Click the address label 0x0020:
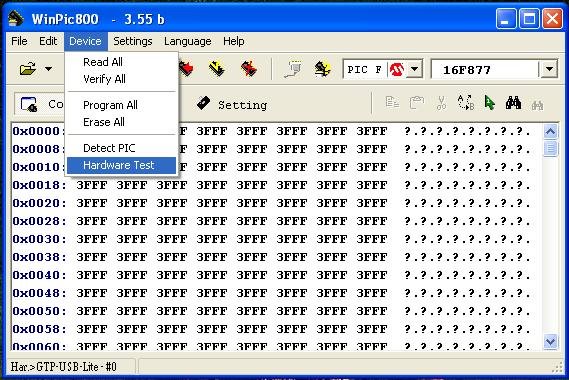This screenshot has height=380, width=569. click(x=40, y=203)
